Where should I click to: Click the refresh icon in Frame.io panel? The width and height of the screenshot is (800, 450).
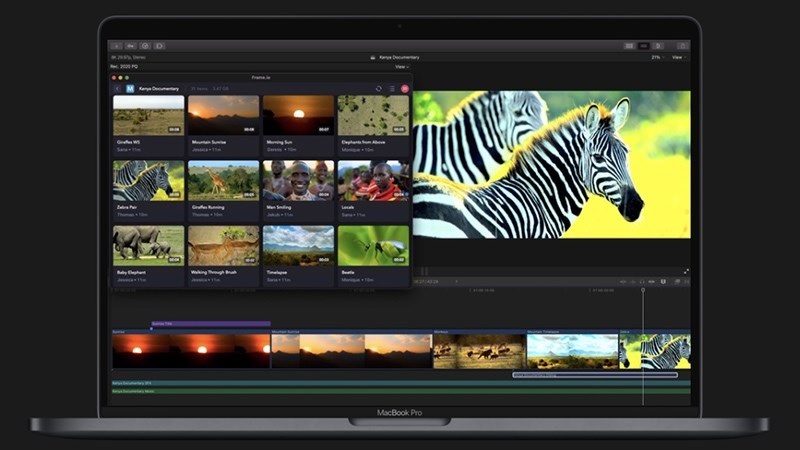(378, 89)
